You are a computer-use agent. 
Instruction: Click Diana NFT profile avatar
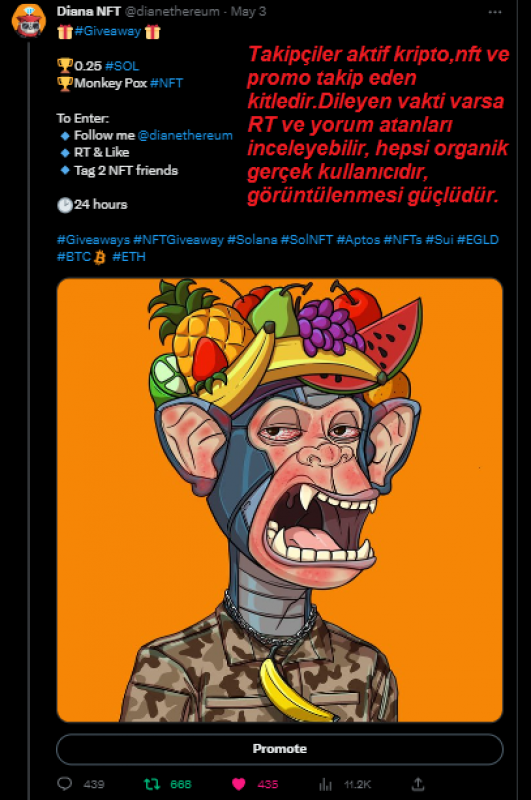point(29,20)
